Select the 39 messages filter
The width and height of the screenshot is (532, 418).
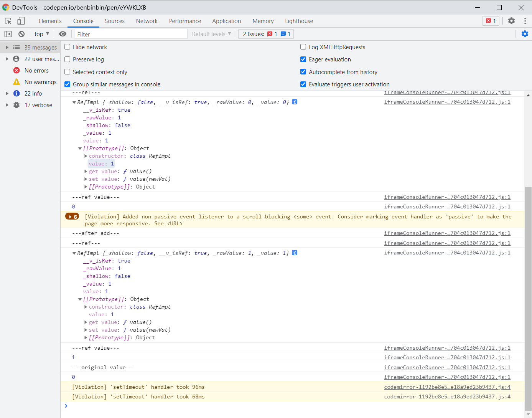30,48
